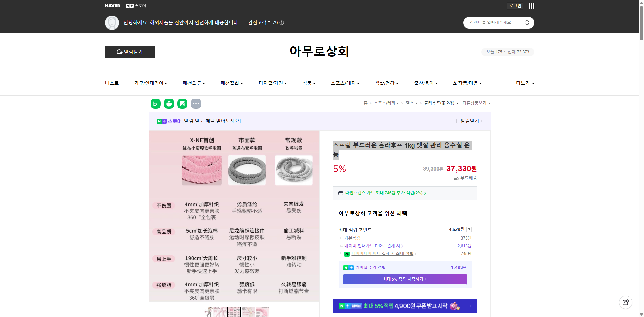Click the floating share icon bottom right
Viewport: 644px width, 317px height.
tap(626, 302)
